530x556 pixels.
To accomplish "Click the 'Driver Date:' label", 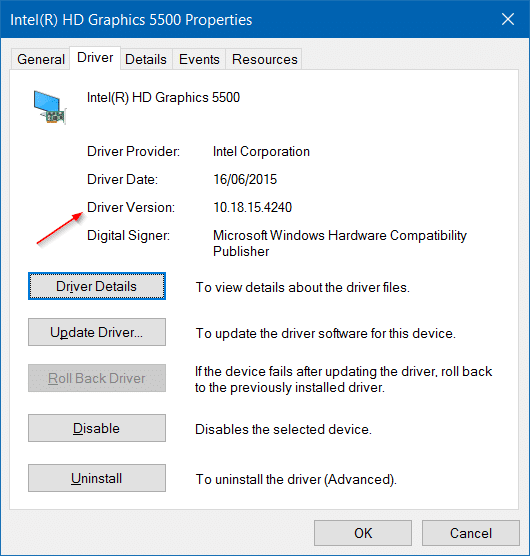I will (x=122, y=179).
